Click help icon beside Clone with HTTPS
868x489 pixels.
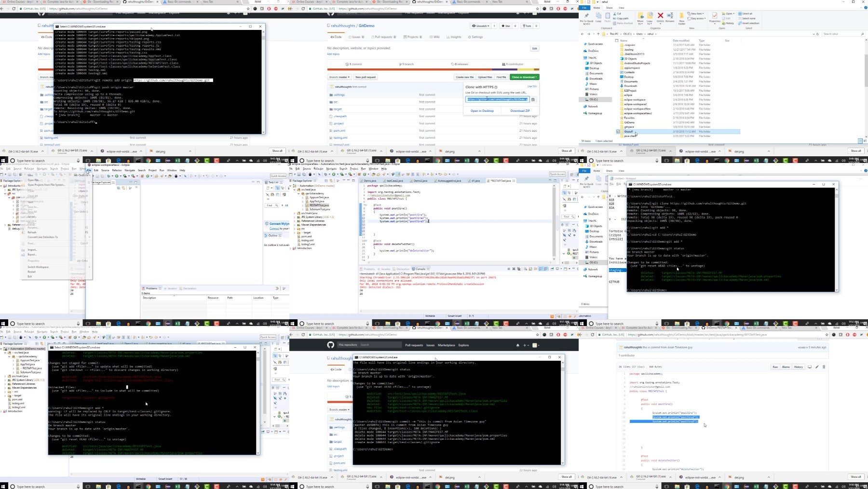[x=496, y=87]
